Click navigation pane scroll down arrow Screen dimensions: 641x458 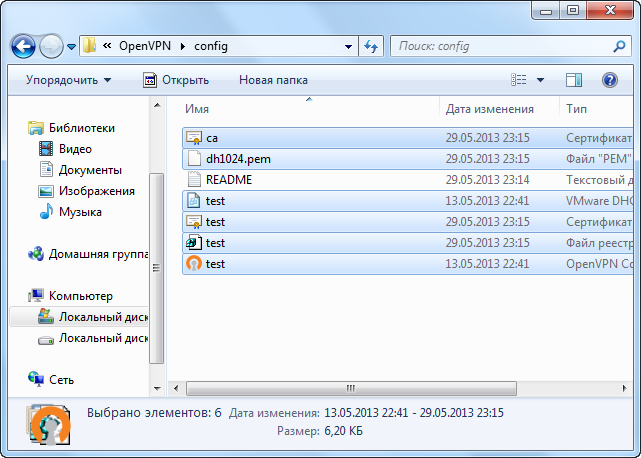pos(157,388)
